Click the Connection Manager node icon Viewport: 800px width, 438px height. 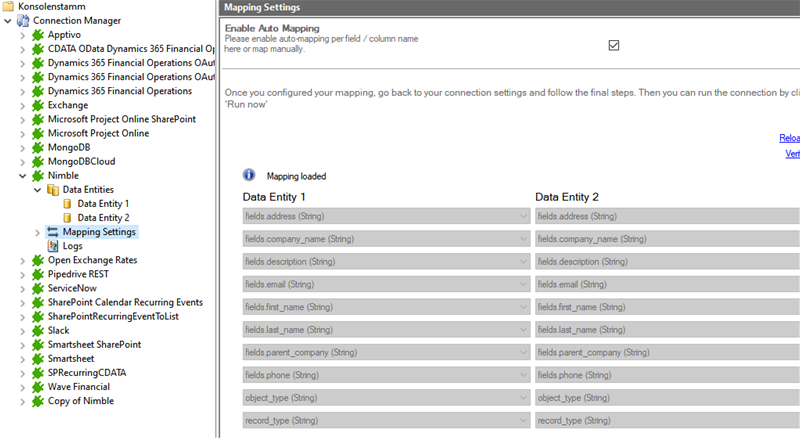pos(23,20)
